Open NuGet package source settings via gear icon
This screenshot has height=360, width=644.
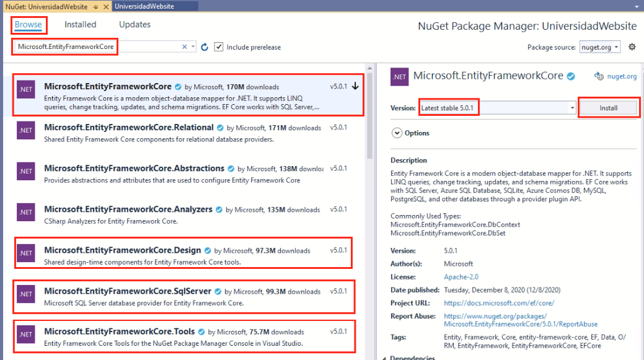[x=631, y=46]
